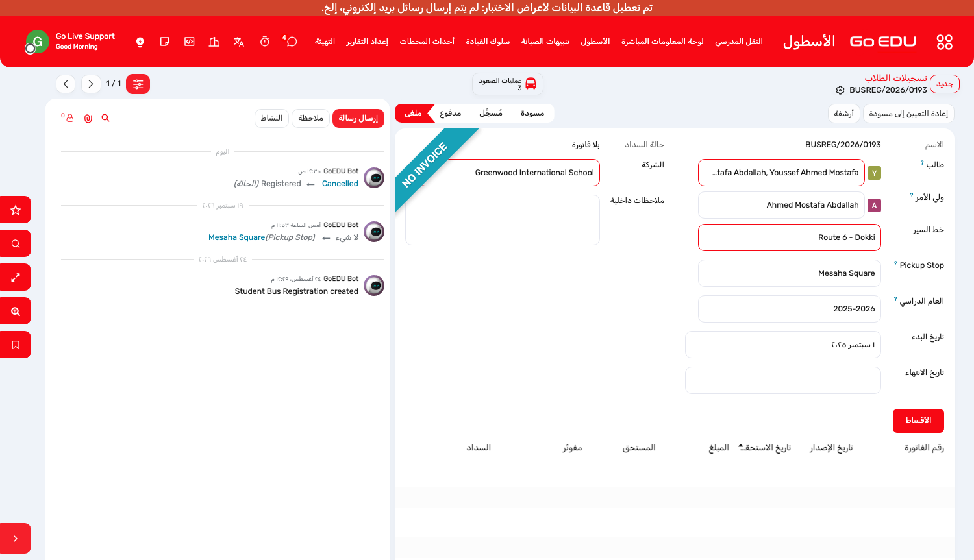Click the red search side button
This screenshot has width=974, height=560.
16,243
